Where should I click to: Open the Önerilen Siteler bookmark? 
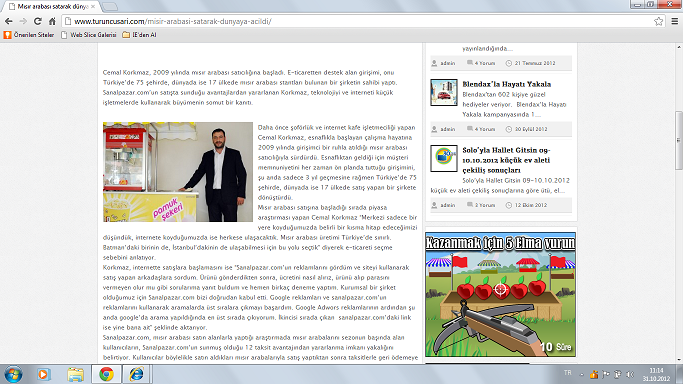(29, 35)
